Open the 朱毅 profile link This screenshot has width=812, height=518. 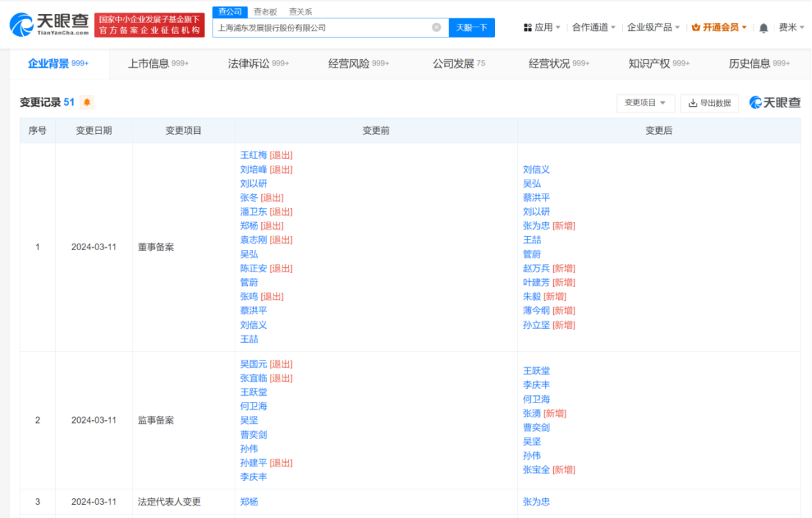(x=532, y=297)
